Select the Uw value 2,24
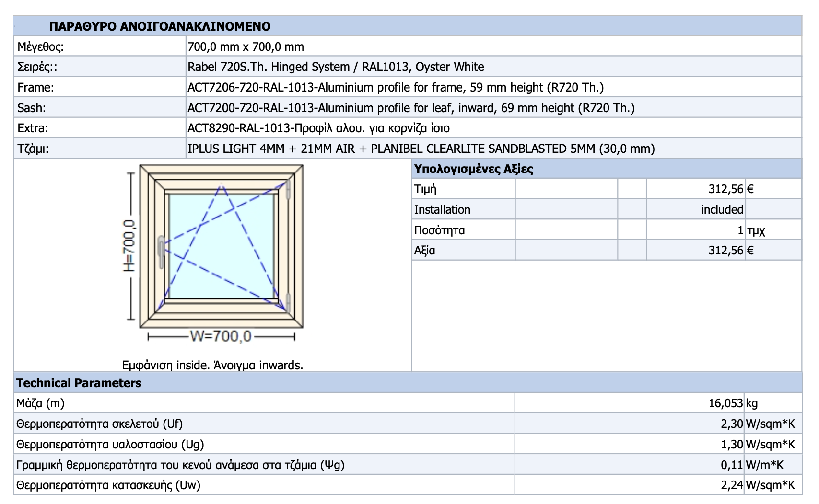The height and width of the screenshot is (504, 819). [732, 485]
